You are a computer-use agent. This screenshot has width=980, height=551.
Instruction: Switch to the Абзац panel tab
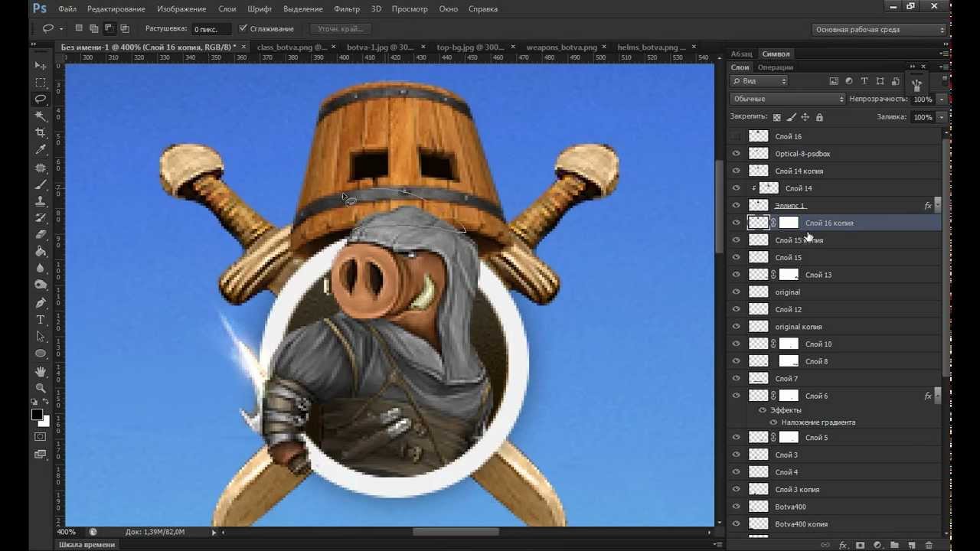tap(741, 54)
